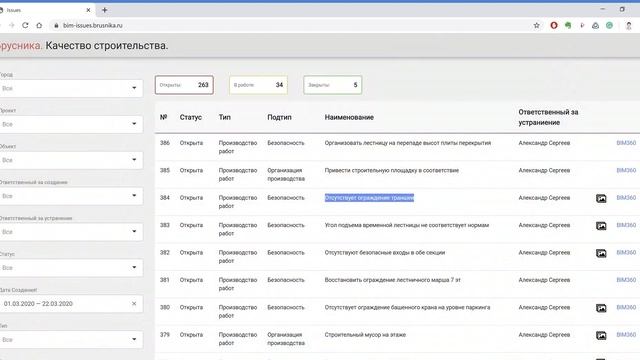The image size is (640, 360).
Task: Sort by the № column header
Action: point(164,117)
